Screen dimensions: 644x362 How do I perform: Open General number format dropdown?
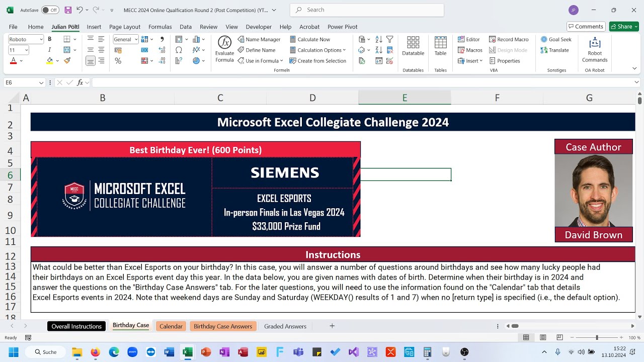(x=135, y=39)
